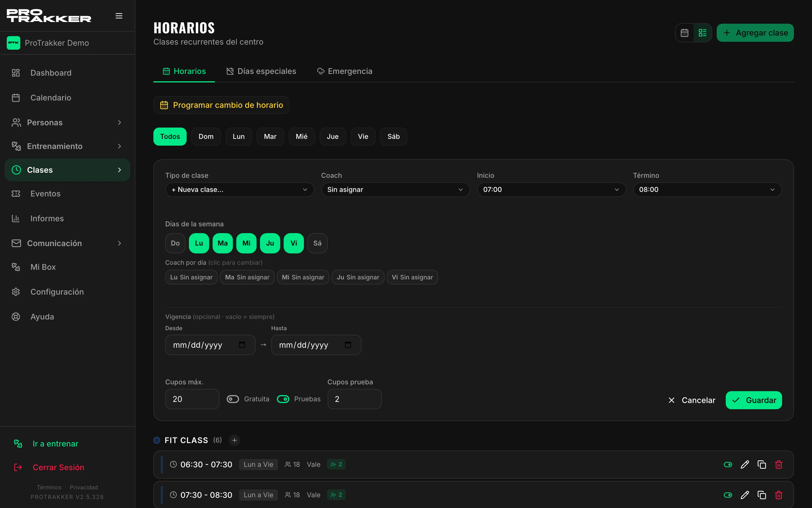Open Dashboard from sidebar
This screenshot has width=812, height=508.
click(x=67, y=73)
